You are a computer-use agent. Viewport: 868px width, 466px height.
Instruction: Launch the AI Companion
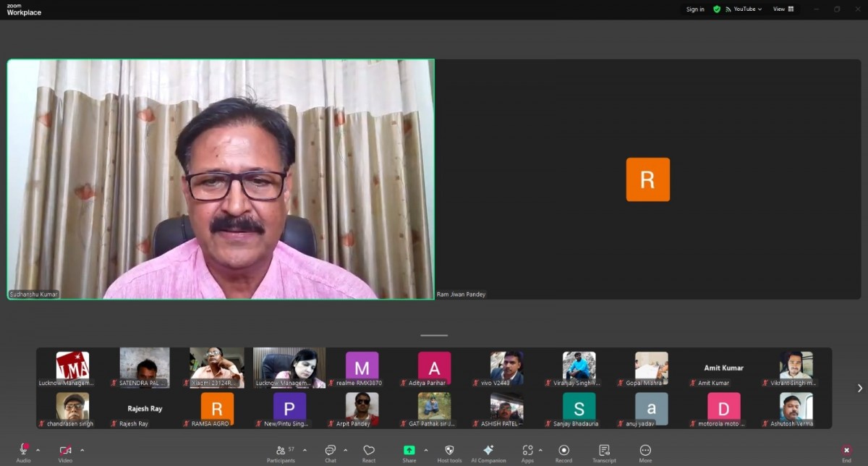(488, 452)
